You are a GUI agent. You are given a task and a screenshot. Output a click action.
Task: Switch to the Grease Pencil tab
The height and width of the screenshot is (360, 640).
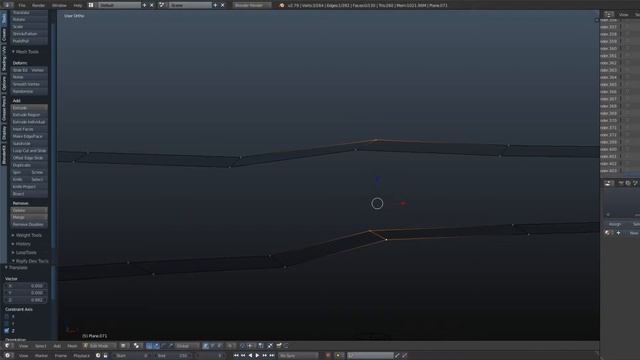tap(4, 108)
